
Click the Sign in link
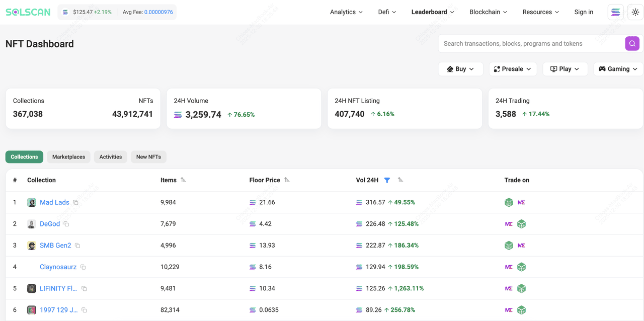tap(584, 12)
